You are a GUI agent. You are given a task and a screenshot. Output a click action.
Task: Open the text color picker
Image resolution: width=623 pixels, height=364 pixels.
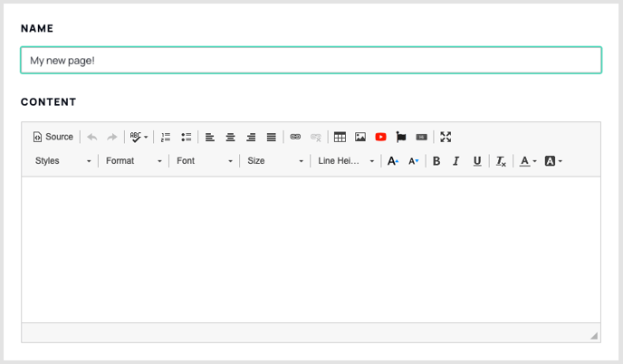pos(528,161)
